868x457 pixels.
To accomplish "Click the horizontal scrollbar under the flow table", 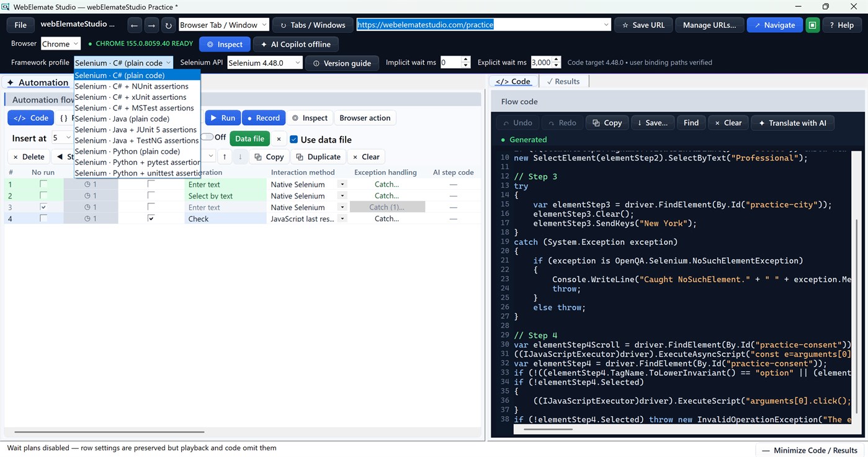I will point(110,432).
